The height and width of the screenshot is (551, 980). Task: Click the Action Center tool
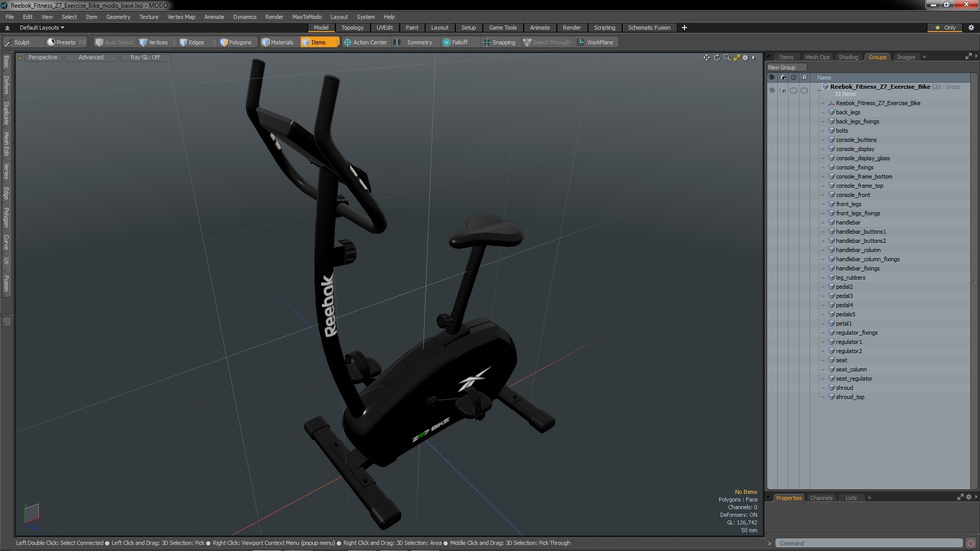[365, 42]
